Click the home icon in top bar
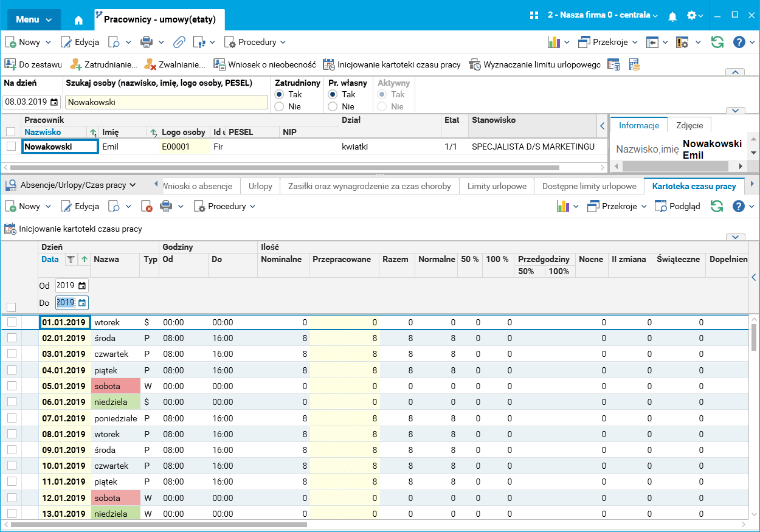This screenshot has height=532, width=760. click(x=78, y=19)
